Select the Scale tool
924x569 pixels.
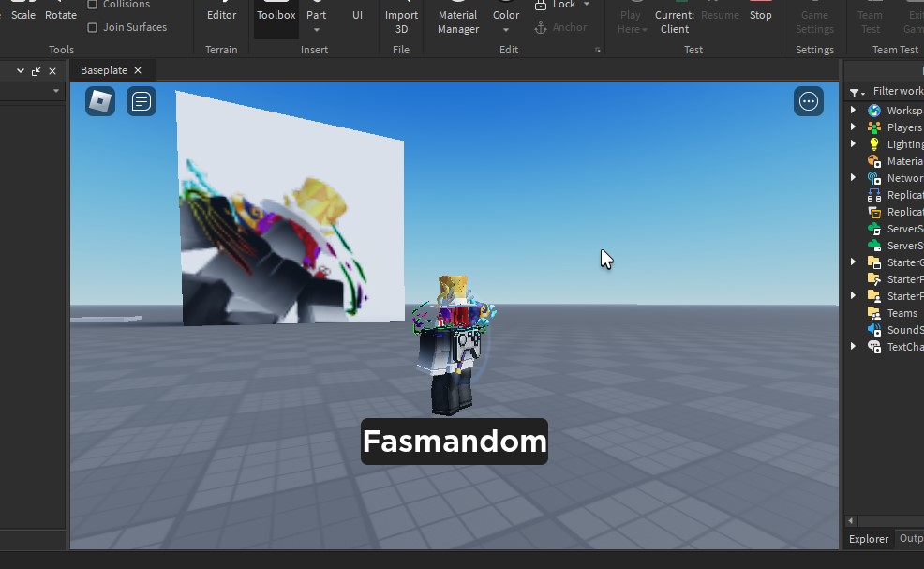tap(22, 14)
